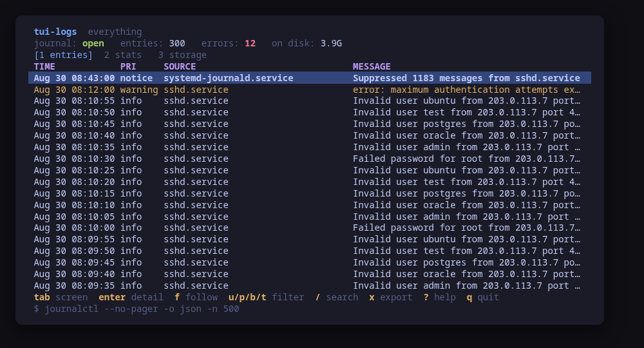Open the 2 stats tab

point(123,55)
